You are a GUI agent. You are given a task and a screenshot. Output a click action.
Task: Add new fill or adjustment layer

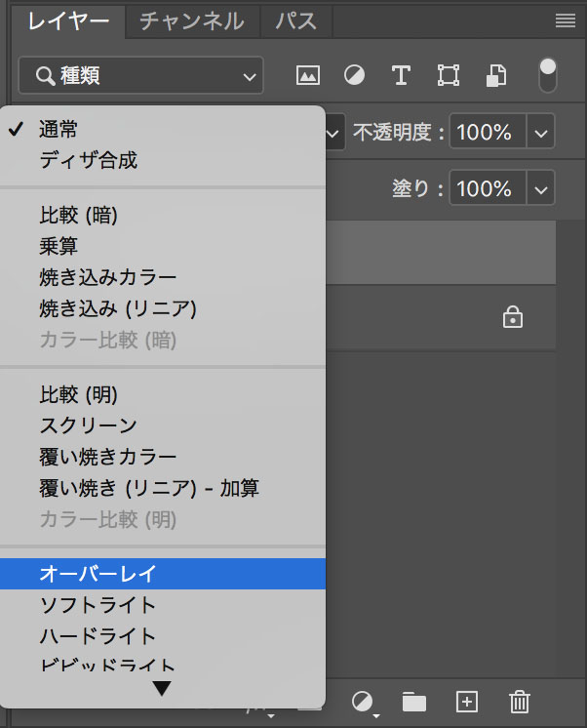pos(363,702)
